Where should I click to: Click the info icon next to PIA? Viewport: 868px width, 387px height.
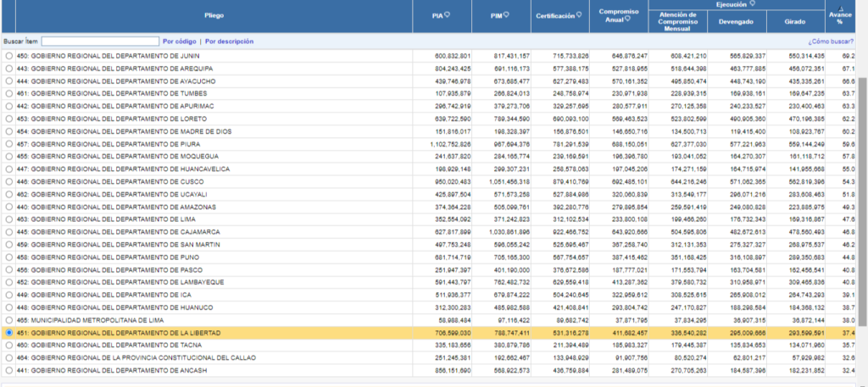[447, 15]
